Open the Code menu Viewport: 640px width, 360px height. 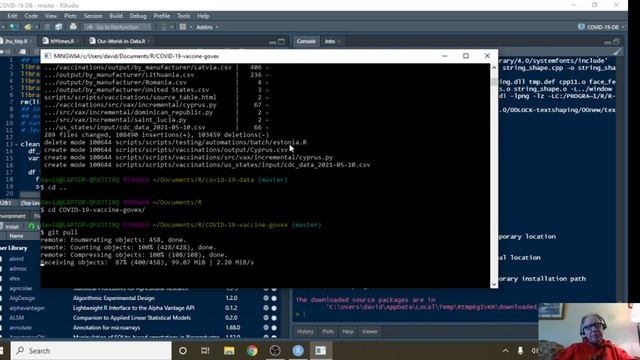coord(31,16)
